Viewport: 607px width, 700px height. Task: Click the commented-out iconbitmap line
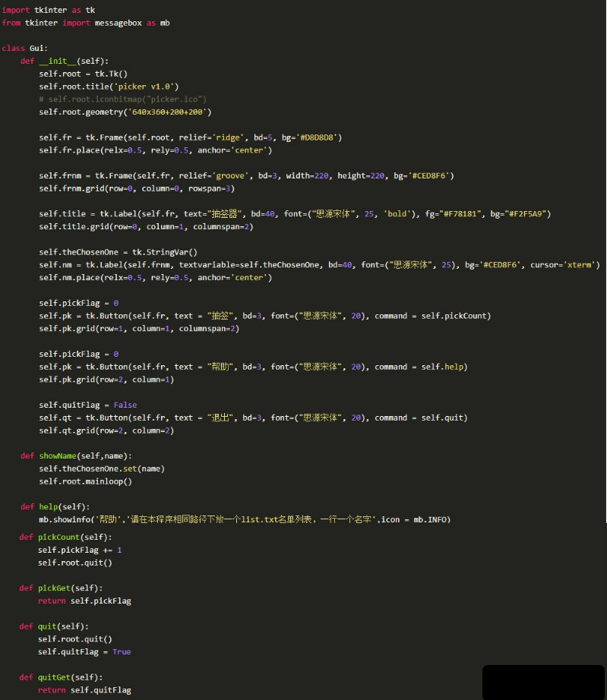(x=122, y=99)
